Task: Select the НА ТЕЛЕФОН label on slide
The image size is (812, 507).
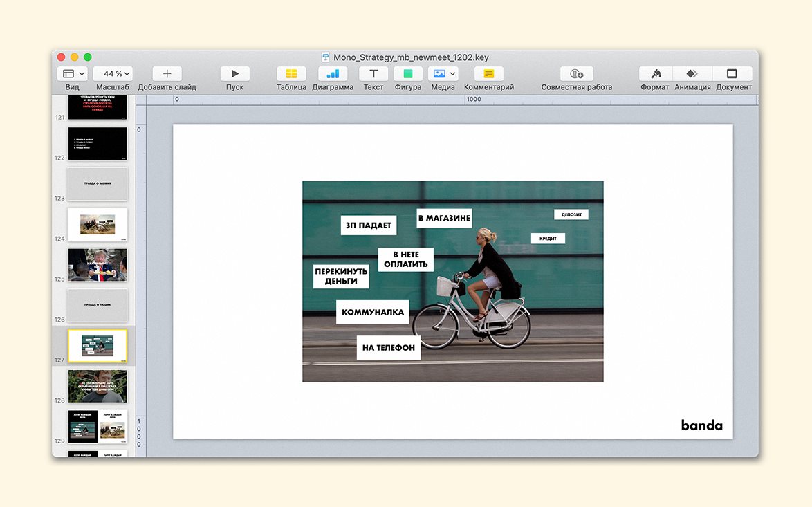Action: (389, 347)
